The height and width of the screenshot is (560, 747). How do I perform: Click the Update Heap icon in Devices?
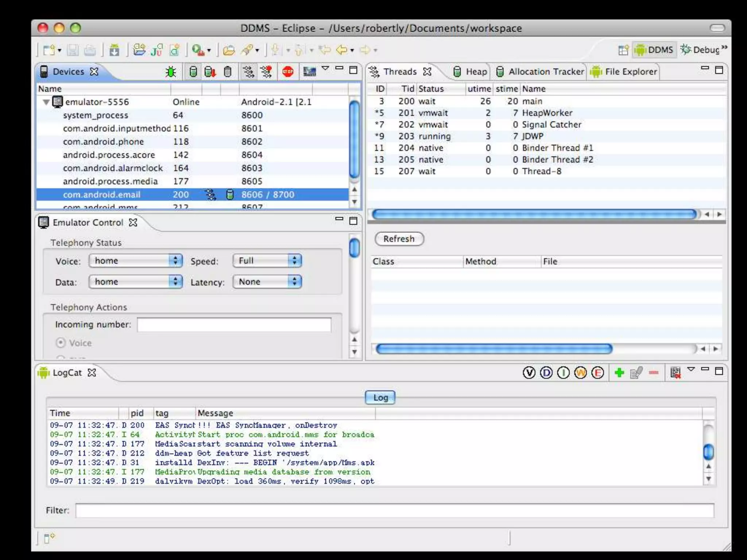(193, 72)
